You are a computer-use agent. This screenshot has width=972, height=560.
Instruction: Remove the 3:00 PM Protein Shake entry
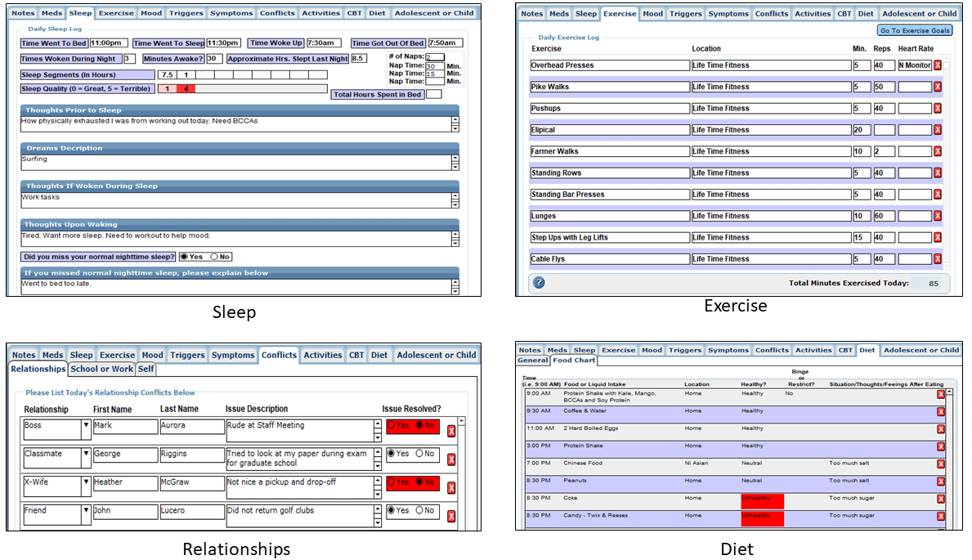tap(941, 446)
